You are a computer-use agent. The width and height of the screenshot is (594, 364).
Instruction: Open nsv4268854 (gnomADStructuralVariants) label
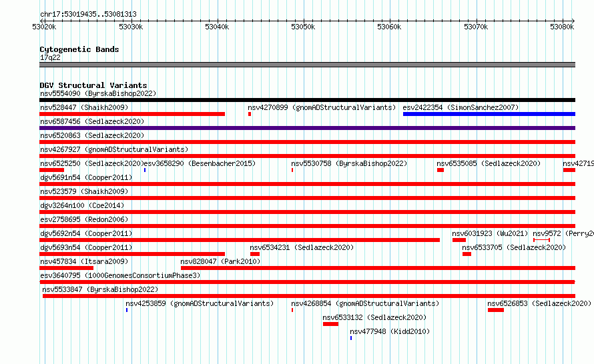(365, 303)
